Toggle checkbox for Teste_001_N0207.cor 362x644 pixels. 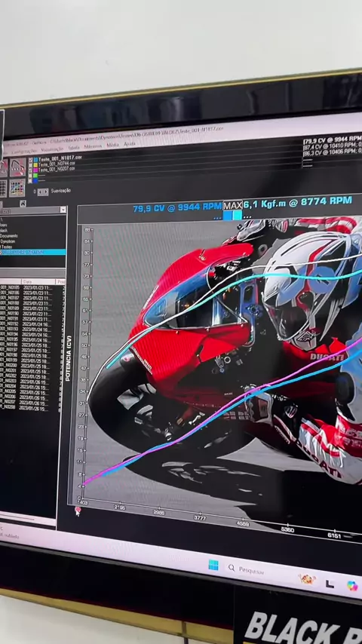coord(30,170)
